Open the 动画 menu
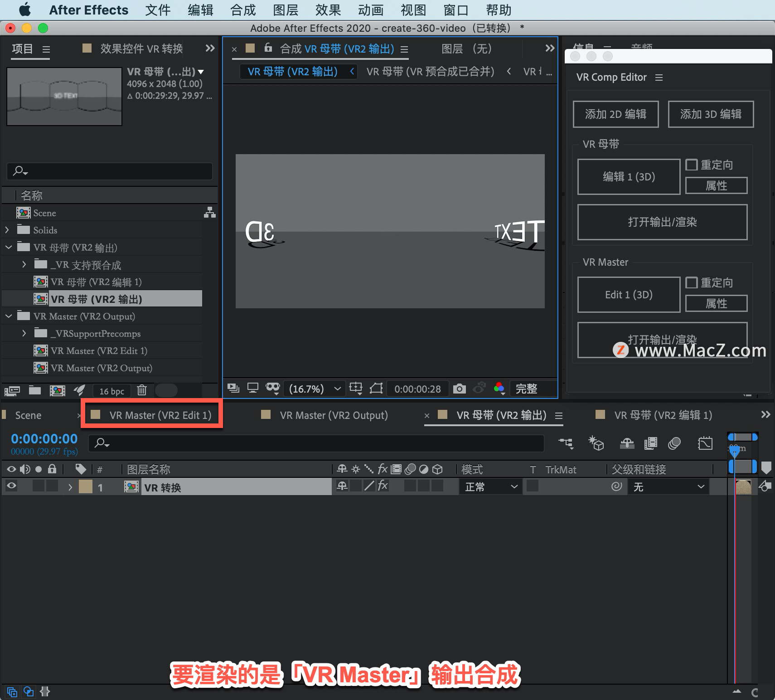775x700 pixels. pyautogui.click(x=371, y=10)
